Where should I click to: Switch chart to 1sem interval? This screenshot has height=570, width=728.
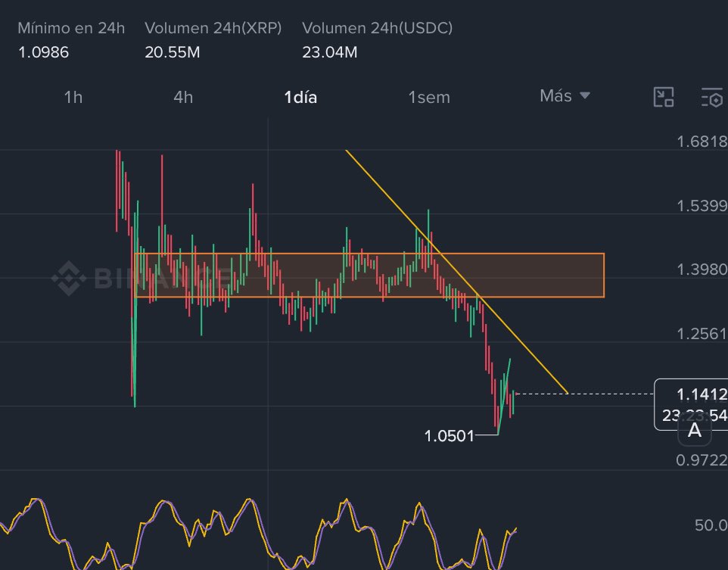429,98
